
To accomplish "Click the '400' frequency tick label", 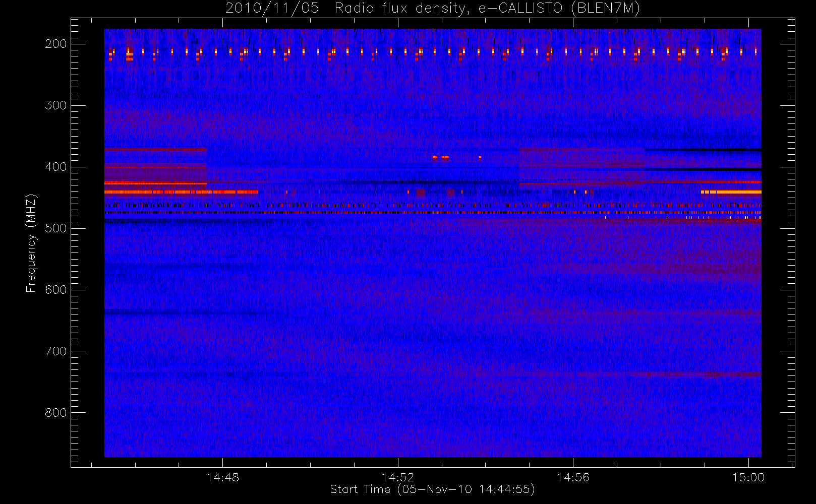I will pos(56,167).
